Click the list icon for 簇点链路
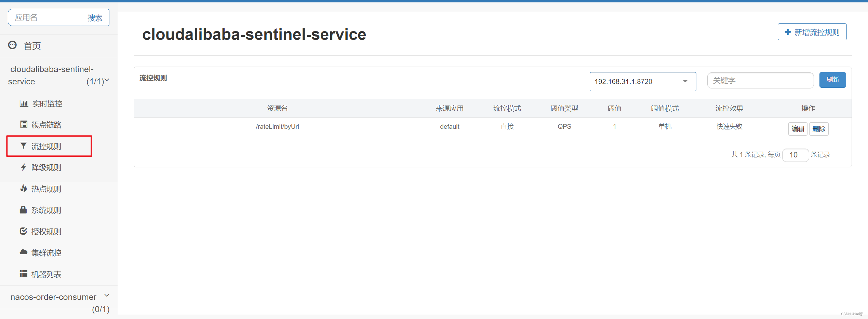Image resolution: width=868 pixels, height=319 pixels. click(24, 125)
